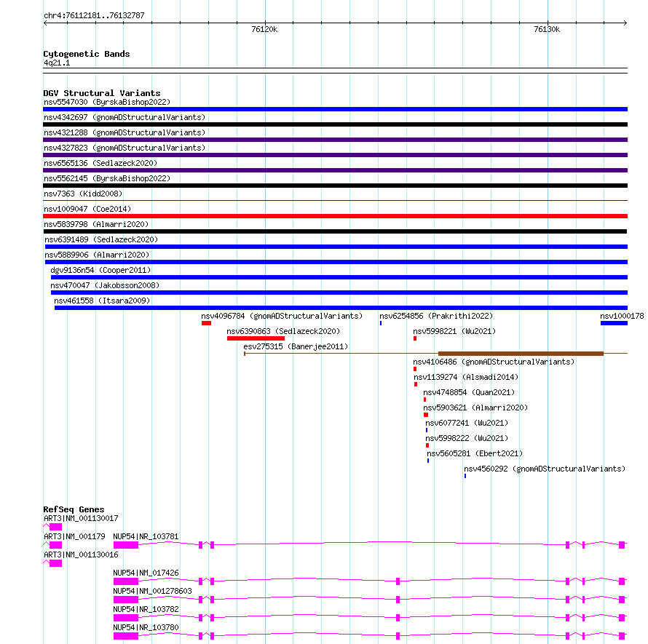
Task: Select nsv5998222 (Wu2021) variant label
Action: 467,438
